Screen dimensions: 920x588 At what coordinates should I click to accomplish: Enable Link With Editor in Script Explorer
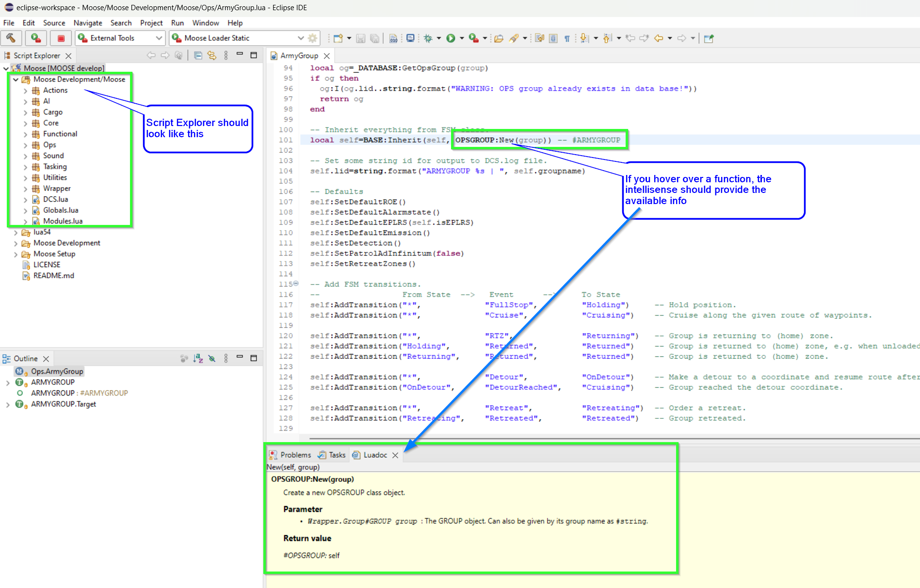tap(212, 55)
